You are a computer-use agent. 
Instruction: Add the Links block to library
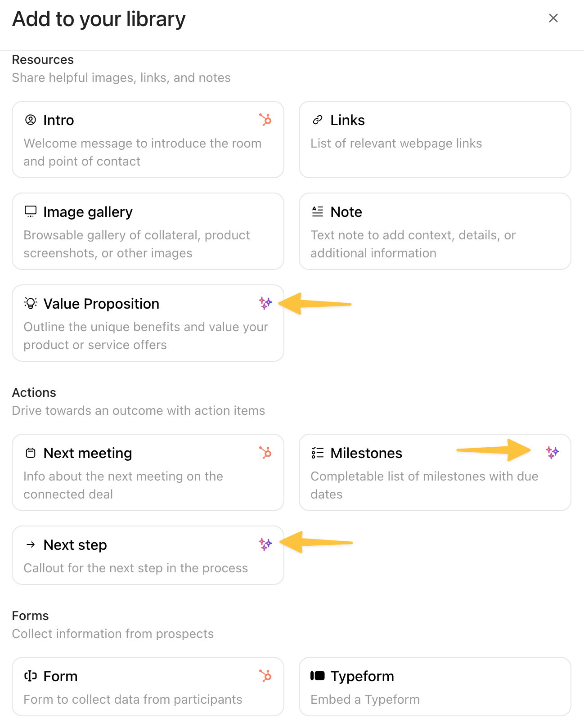pyautogui.click(x=435, y=139)
